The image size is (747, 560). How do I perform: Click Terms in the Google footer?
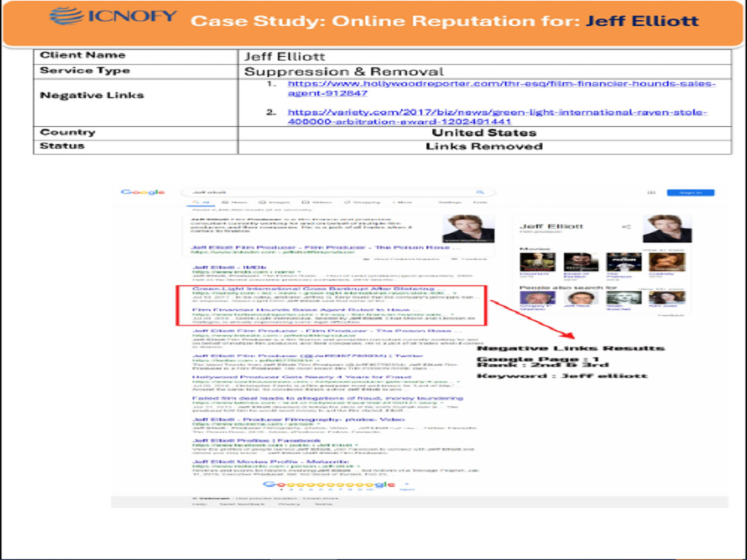323,504
